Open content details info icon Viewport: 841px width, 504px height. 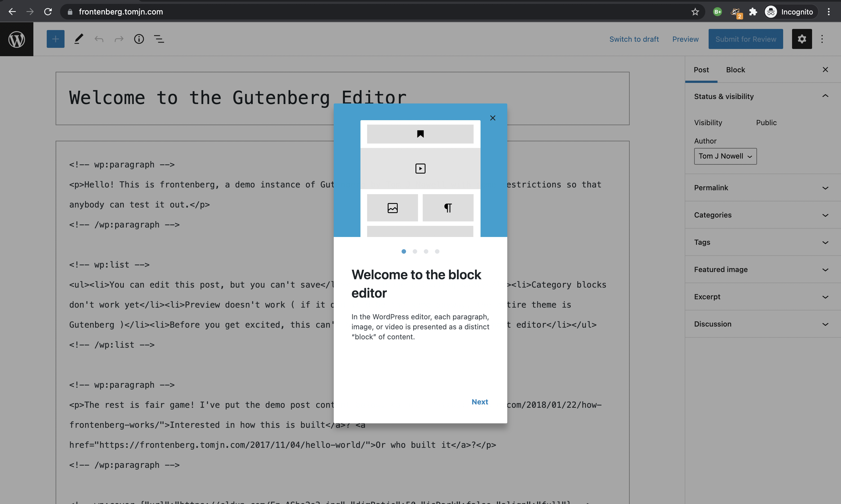(139, 39)
